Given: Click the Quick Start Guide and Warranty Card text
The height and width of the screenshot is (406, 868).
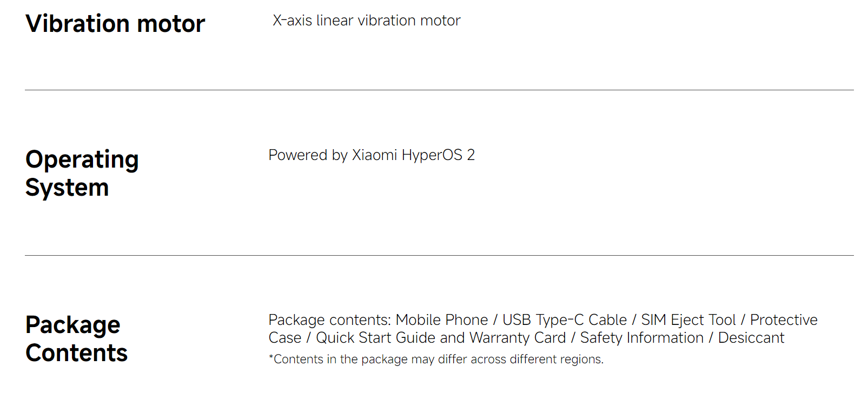Looking at the screenshot, I should pyautogui.click(x=441, y=338).
